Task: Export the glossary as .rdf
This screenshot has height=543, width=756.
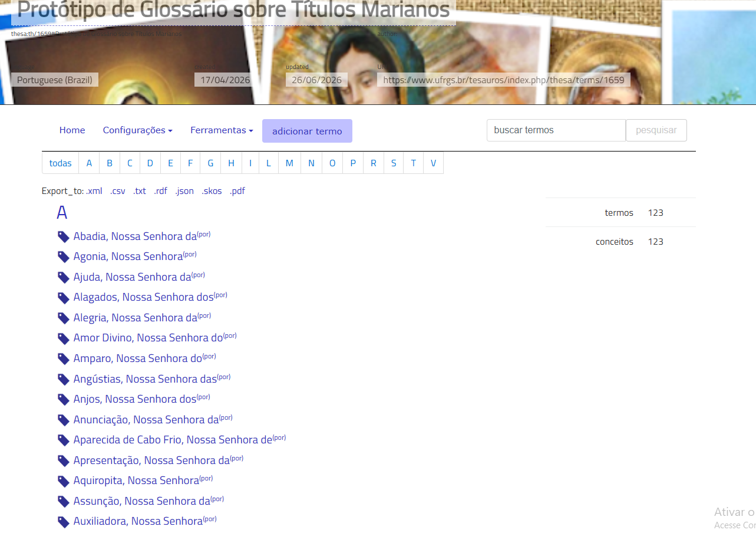Action: 160,191
